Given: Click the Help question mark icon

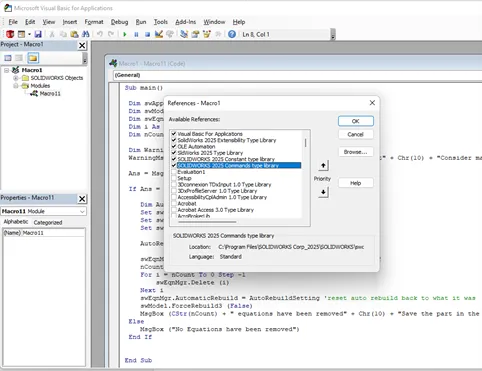Looking at the screenshot, I should click(232, 34).
